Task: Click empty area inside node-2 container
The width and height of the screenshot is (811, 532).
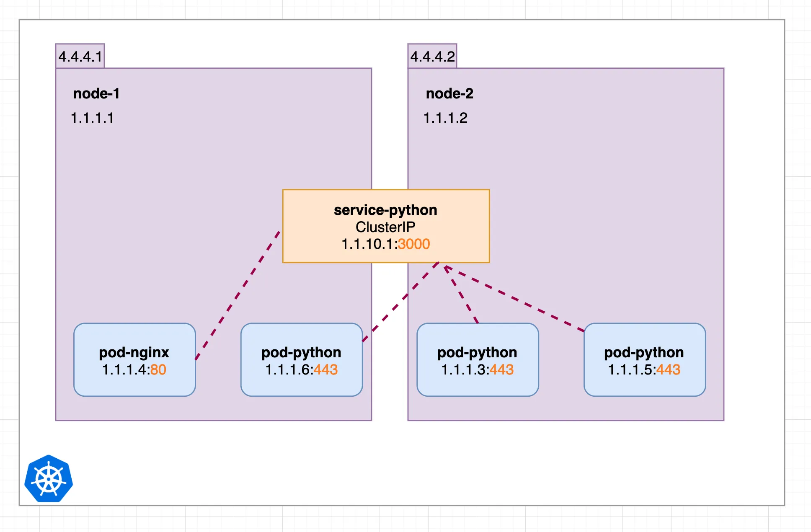Action: (586, 168)
